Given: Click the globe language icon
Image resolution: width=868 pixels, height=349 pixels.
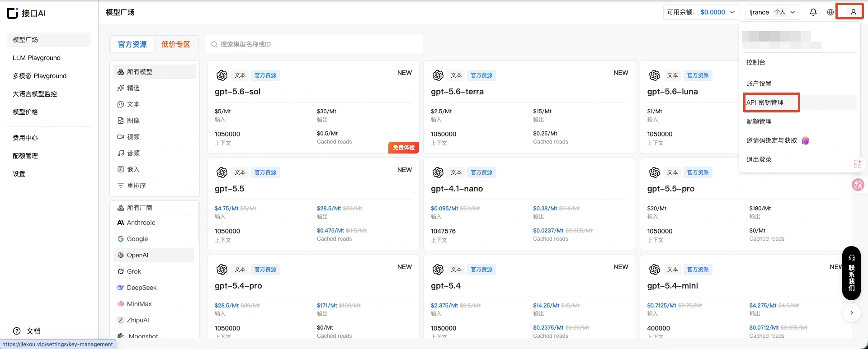Looking at the screenshot, I should pyautogui.click(x=830, y=12).
